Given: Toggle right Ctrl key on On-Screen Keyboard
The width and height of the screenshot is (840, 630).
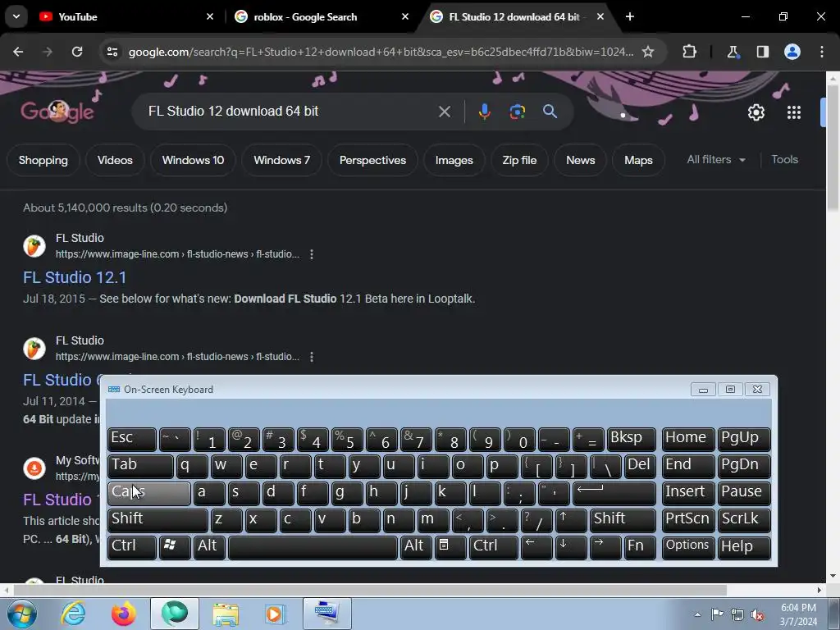Looking at the screenshot, I should (493, 547).
